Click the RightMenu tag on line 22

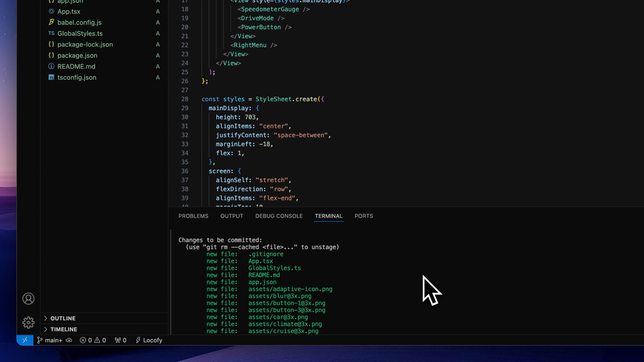[x=250, y=45]
